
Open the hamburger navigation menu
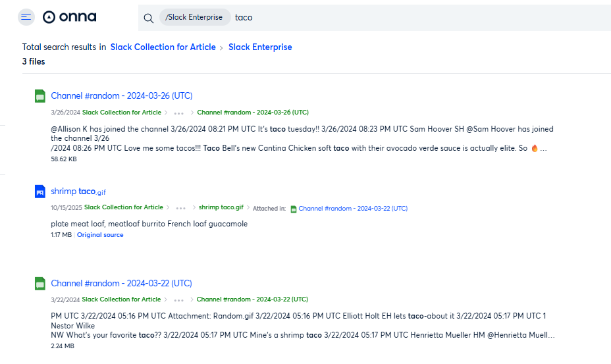point(26,17)
